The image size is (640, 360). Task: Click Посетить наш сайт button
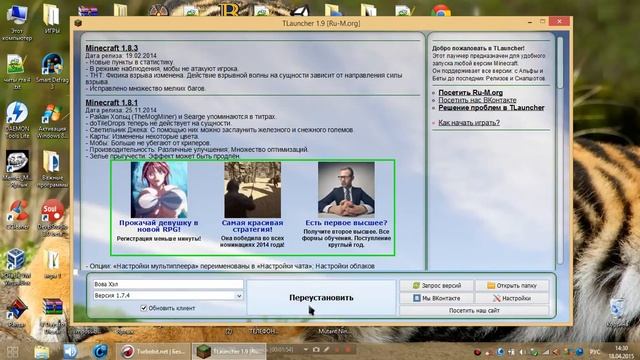coord(474,311)
